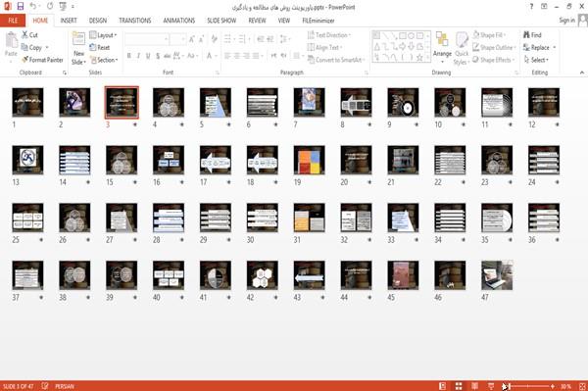The height and width of the screenshot is (391, 588).
Task: Click the Redo arrow icon
Action: (50, 6)
